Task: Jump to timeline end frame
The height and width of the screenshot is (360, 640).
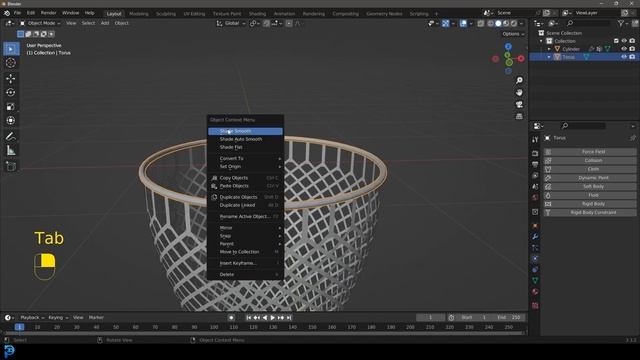Action: pos(289,318)
